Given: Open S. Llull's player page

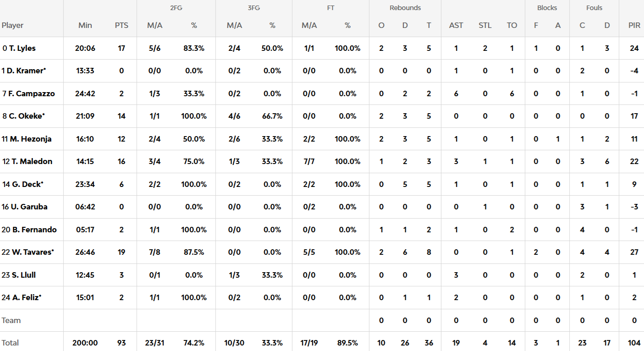Looking at the screenshot, I should (x=24, y=275).
